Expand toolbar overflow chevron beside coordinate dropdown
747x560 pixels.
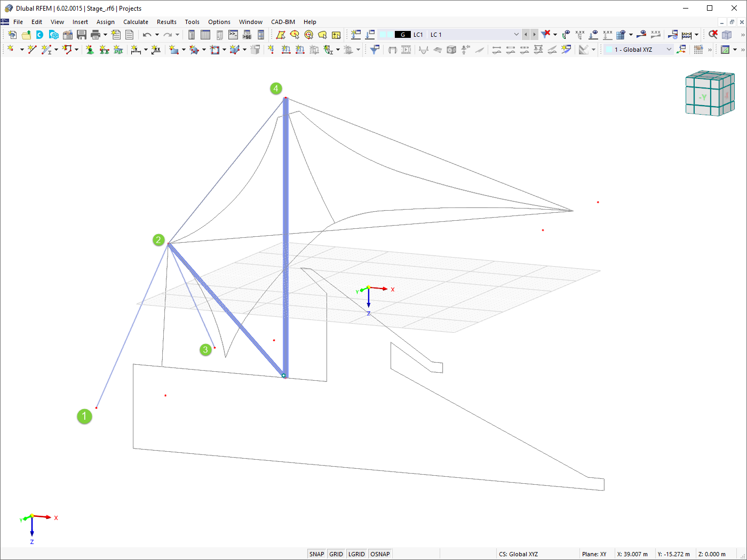pos(710,50)
